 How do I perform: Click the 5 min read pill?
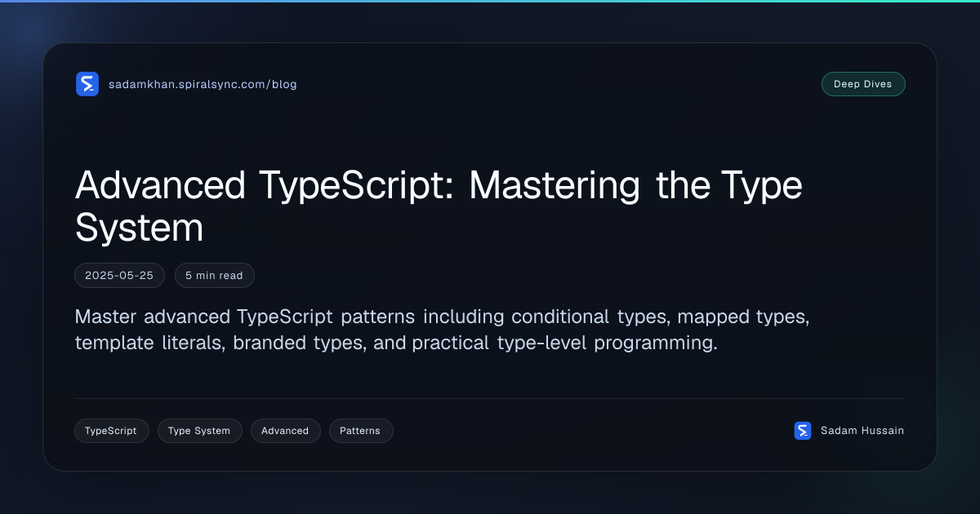click(x=215, y=276)
